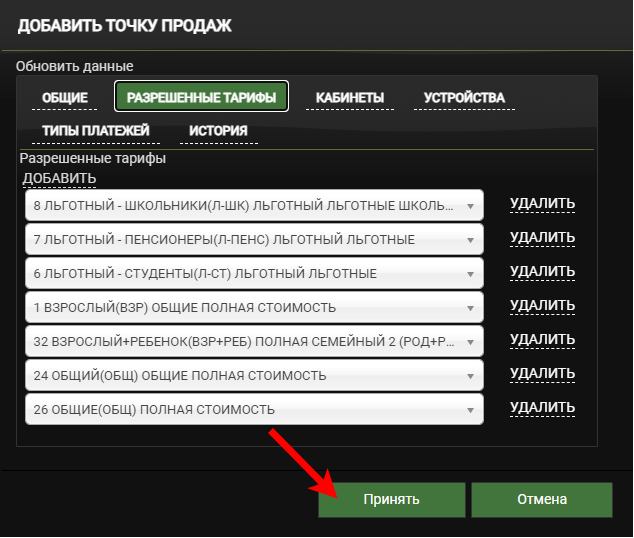The image size is (634, 538).
Task: Open the 24 ОБЩИЙ(ОБЩ) tariff dropdown
Action: 254,375
